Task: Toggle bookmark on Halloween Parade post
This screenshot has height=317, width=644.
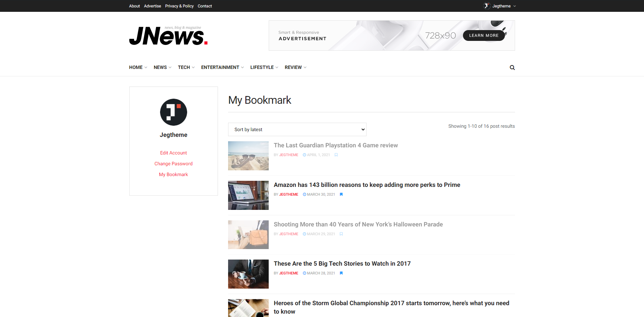Action: click(x=341, y=234)
